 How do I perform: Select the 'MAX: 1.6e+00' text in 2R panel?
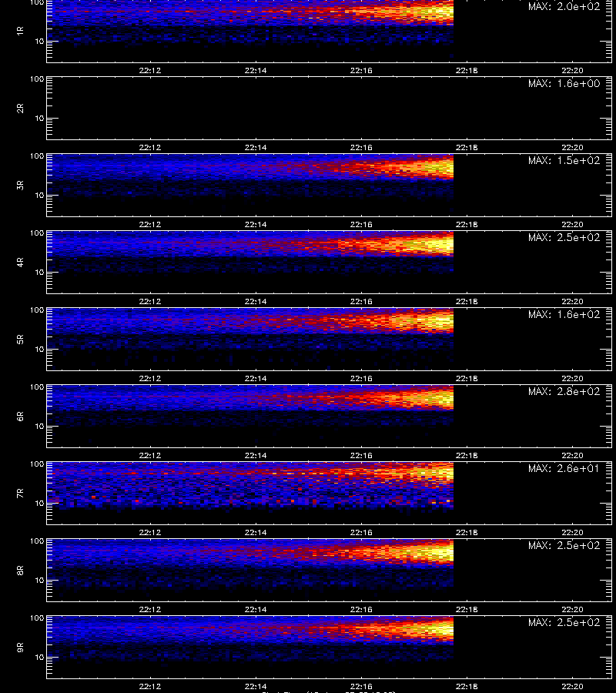[564, 83]
